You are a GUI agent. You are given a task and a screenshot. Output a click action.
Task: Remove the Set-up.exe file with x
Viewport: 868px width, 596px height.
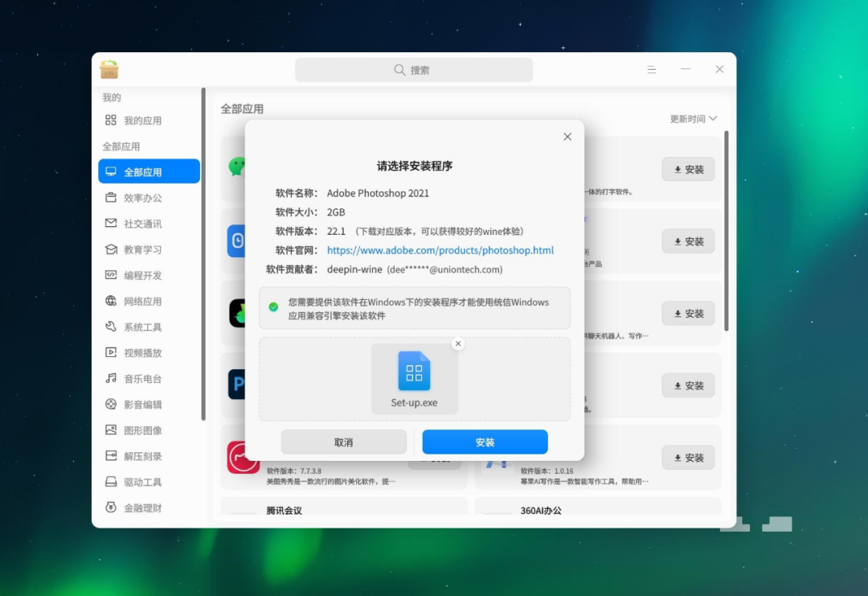pos(458,343)
